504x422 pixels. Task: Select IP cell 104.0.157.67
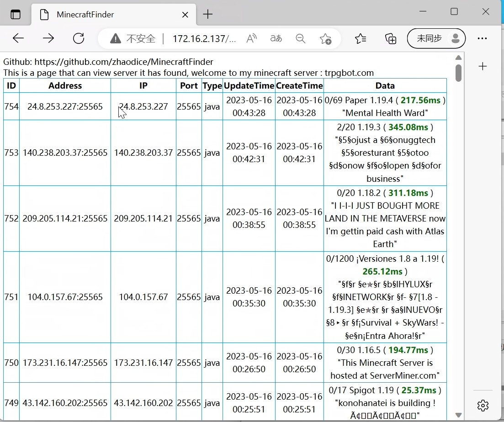point(143,297)
